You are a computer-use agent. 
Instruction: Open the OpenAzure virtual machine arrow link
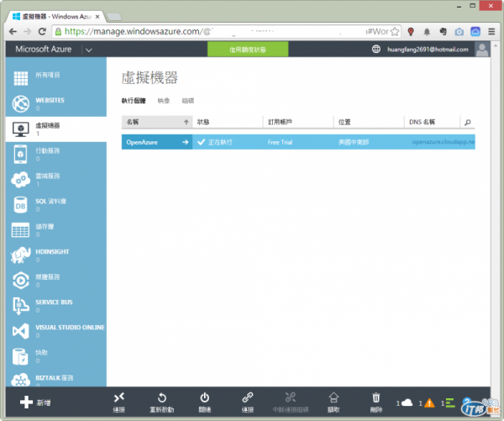click(x=185, y=142)
